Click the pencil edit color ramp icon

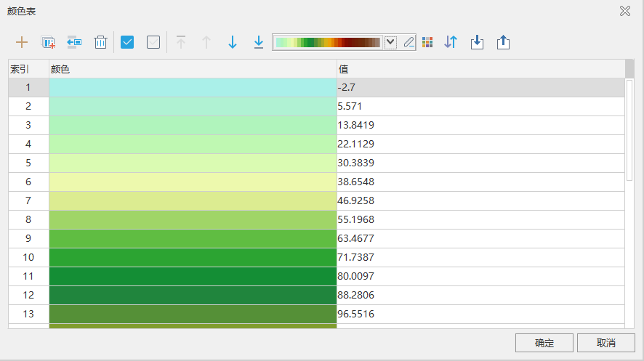click(408, 42)
